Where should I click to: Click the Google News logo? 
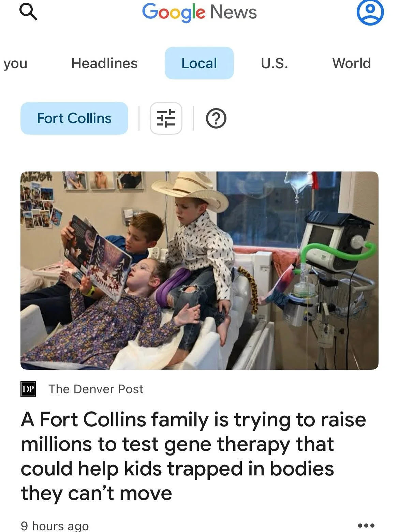pos(199,12)
